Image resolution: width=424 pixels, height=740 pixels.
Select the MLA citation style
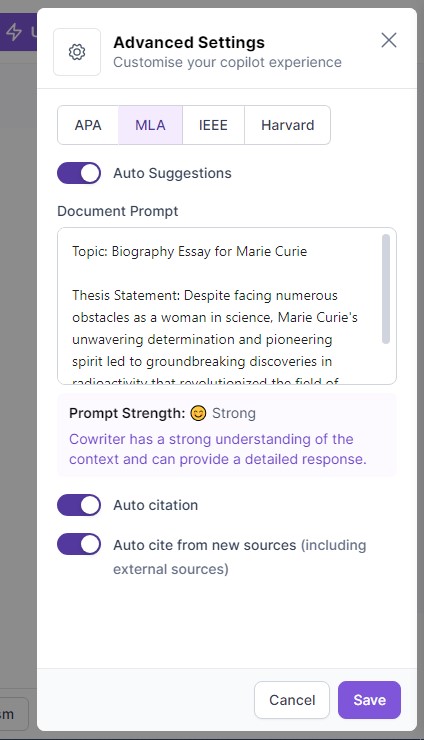150,125
